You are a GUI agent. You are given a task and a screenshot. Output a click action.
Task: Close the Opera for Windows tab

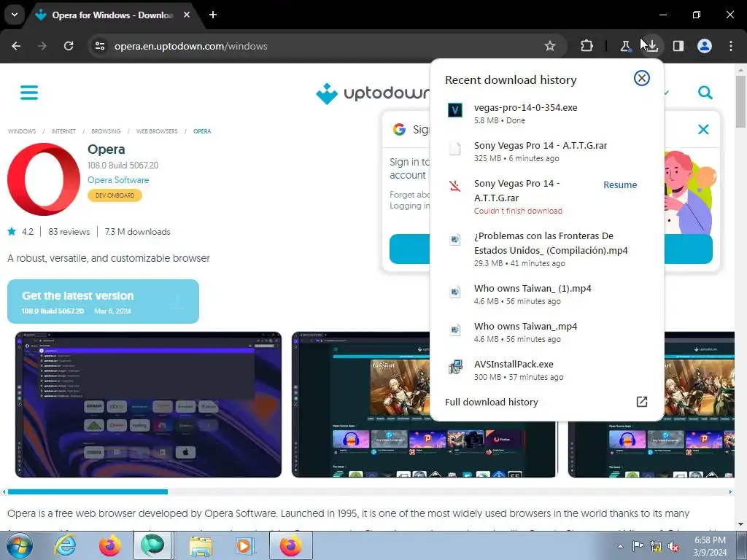pyautogui.click(x=187, y=15)
